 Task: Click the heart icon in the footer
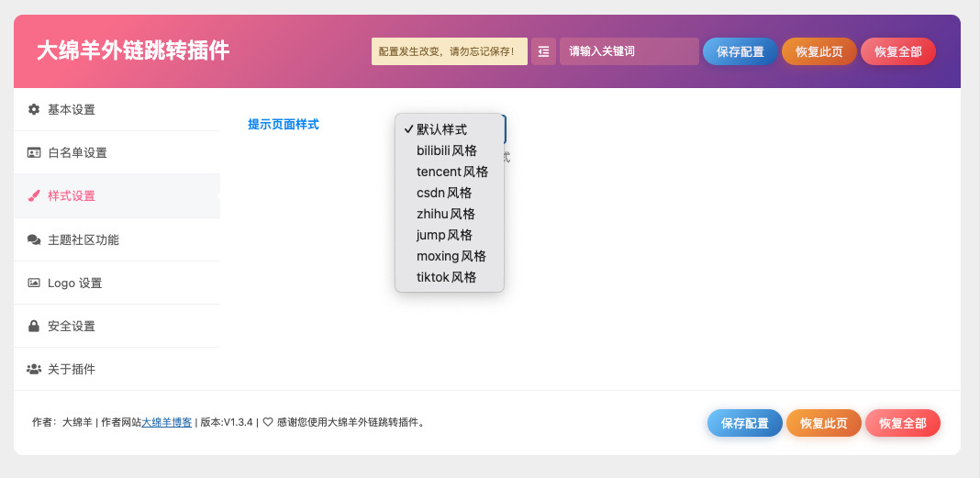click(268, 422)
